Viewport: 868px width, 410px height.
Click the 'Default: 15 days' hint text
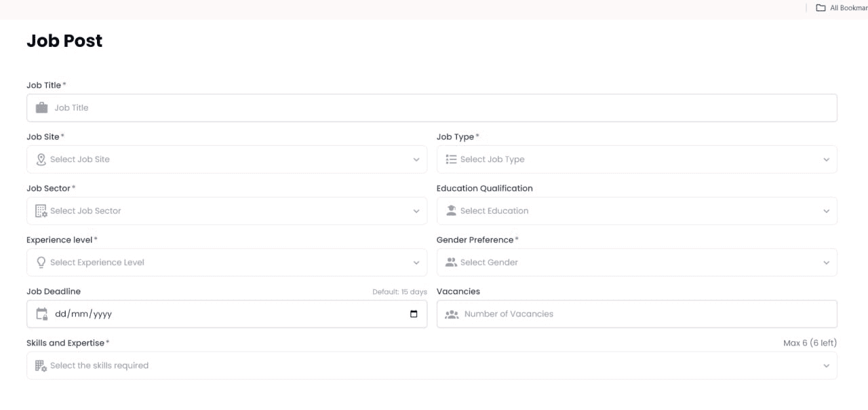pyautogui.click(x=399, y=292)
